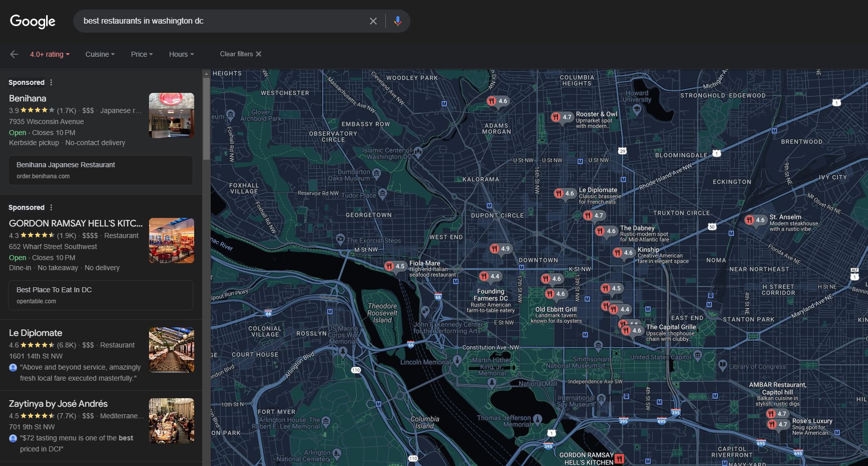Click The Dabney map marker
Image resolution: width=868 pixels, height=466 pixels.
pos(605,231)
